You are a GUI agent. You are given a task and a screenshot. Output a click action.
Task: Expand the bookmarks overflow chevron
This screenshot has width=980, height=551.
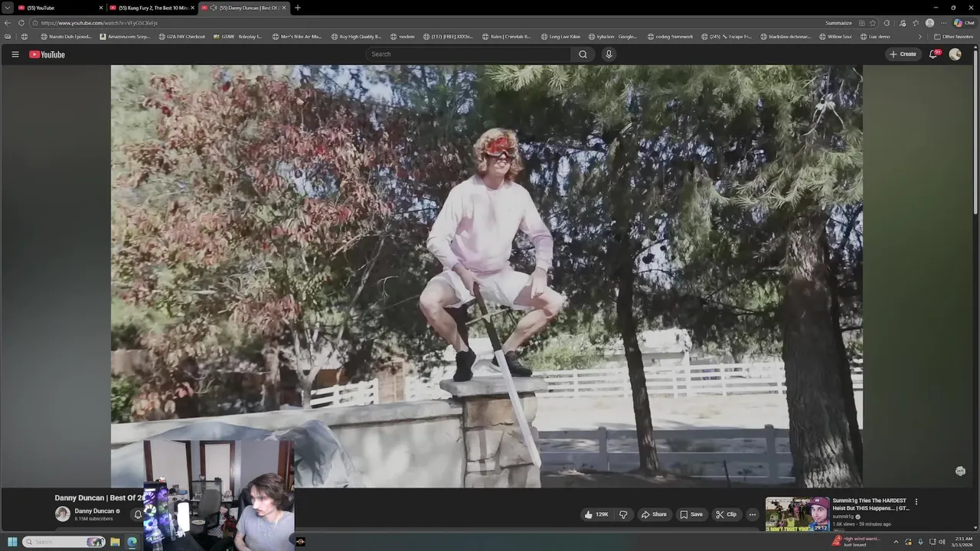click(x=920, y=36)
